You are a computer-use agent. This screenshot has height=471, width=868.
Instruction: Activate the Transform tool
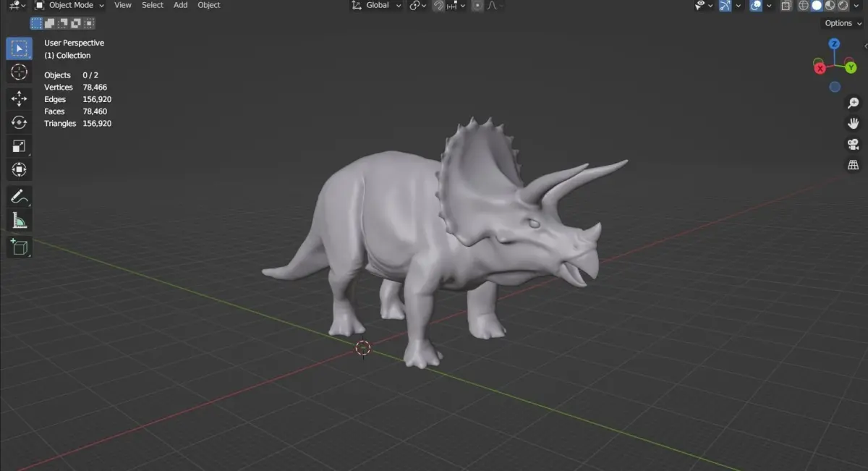(x=19, y=169)
